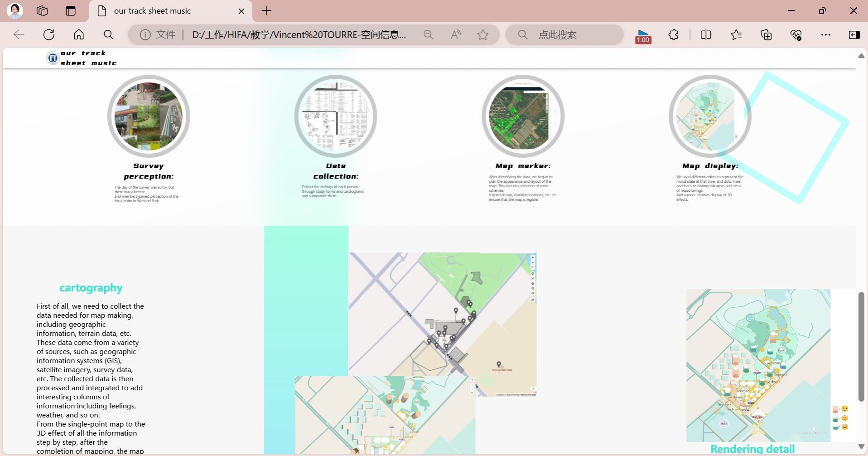Open the favorites list panel
Screen dimensions: 868x456
(736, 35)
